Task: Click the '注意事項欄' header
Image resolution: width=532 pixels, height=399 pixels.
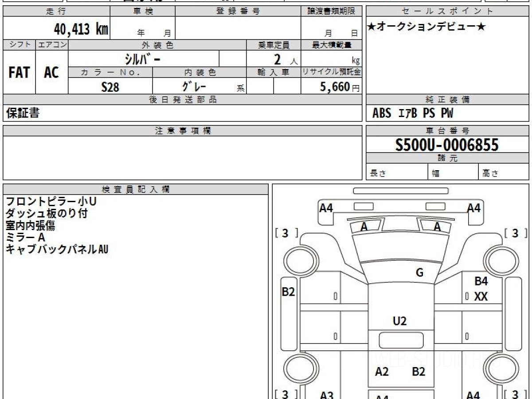Action: click(x=183, y=131)
